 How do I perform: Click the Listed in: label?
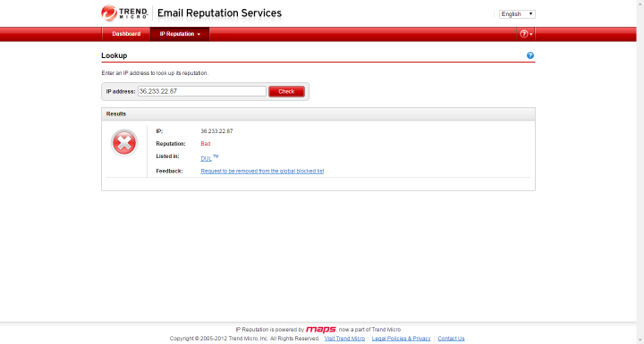[x=167, y=156]
